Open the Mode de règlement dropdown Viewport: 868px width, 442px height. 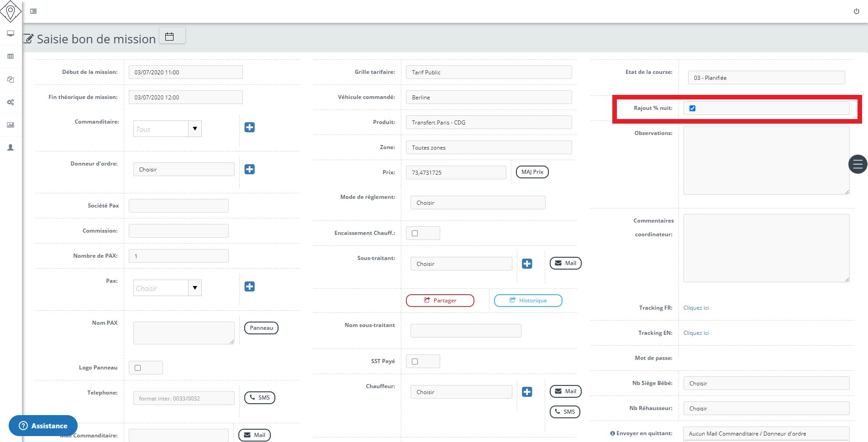click(x=478, y=203)
